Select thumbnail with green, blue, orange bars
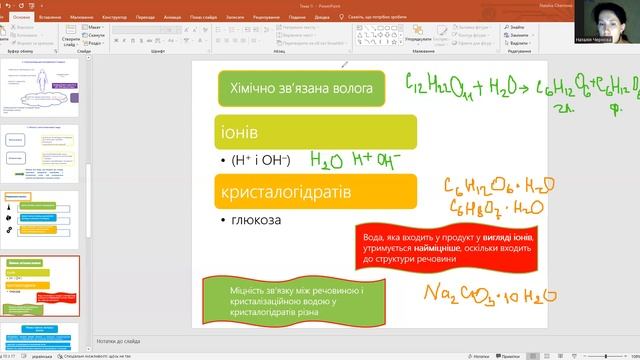640x360 pixels. point(40,220)
